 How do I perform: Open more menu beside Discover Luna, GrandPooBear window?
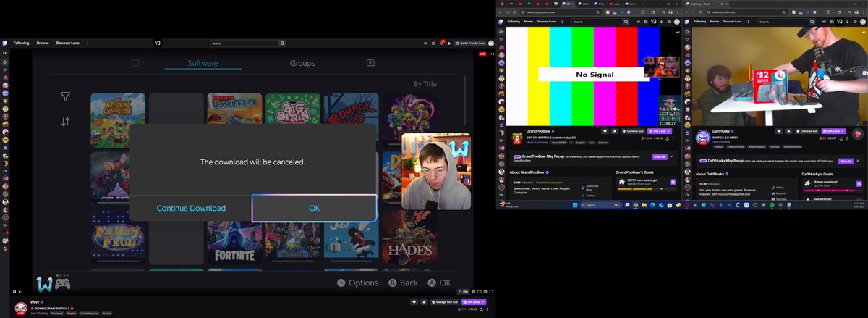(563, 22)
